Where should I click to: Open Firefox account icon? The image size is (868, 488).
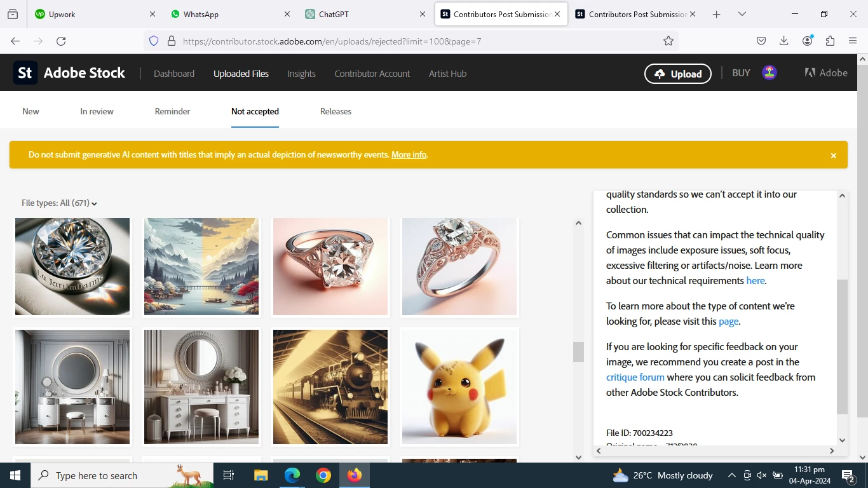pyautogui.click(x=808, y=41)
